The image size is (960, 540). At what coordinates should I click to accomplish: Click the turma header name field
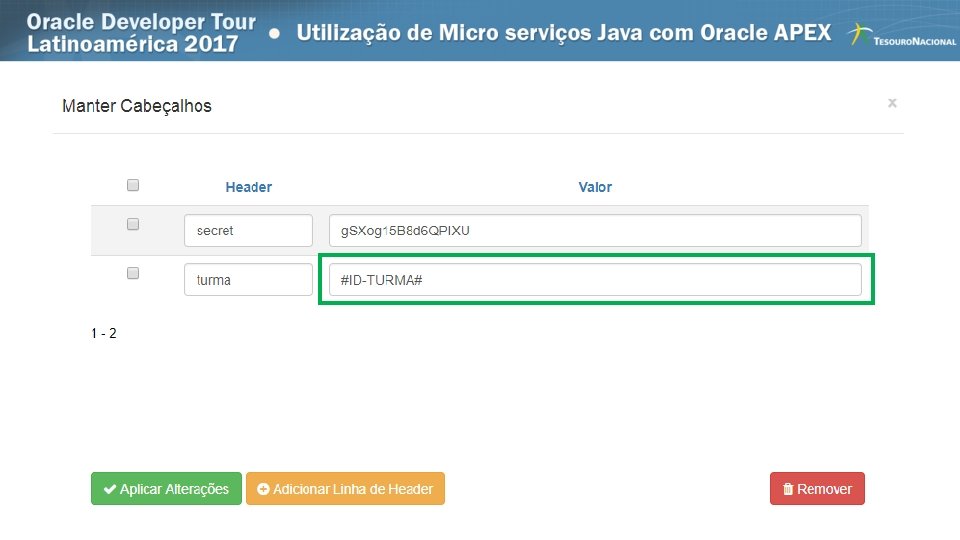pyautogui.click(x=248, y=280)
